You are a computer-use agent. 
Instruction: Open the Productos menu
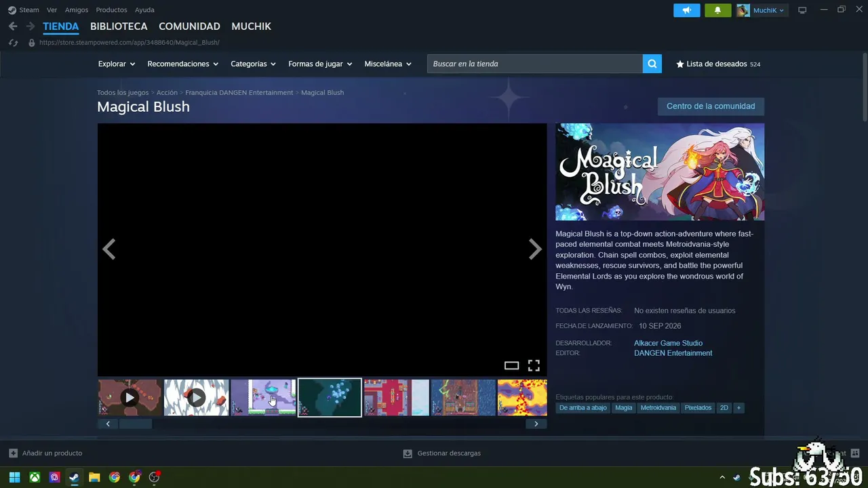tap(111, 10)
